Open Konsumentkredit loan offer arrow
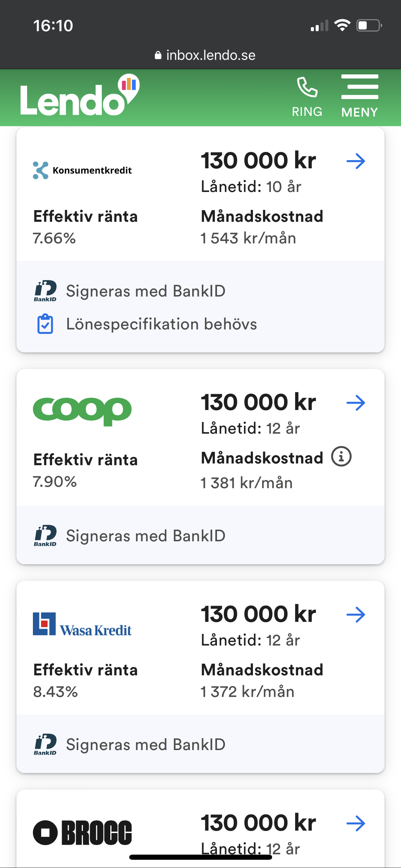401x868 pixels. click(x=355, y=161)
